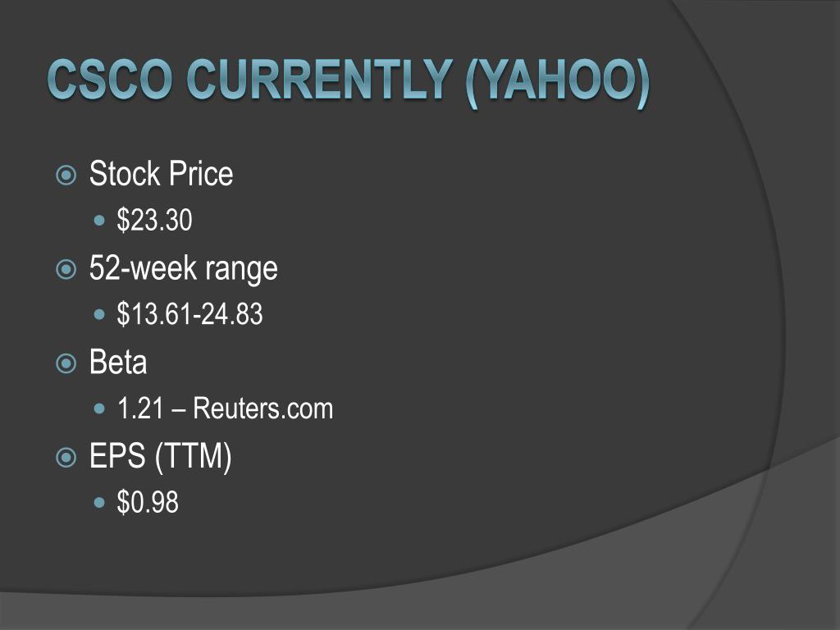The image size is (840, 630).
Task: Click the $23.30 stock price value
Action: click(x=154, y=220)
